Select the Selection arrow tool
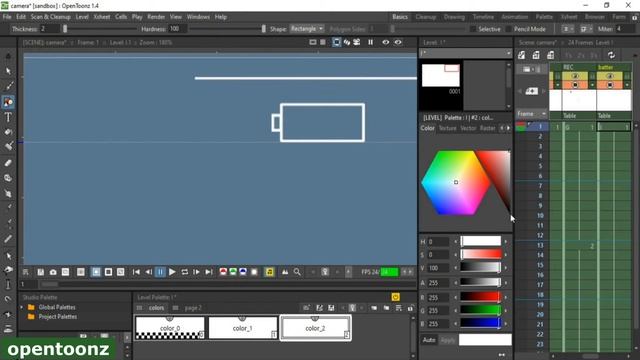640x360 pixels. (x=8, y=71)
